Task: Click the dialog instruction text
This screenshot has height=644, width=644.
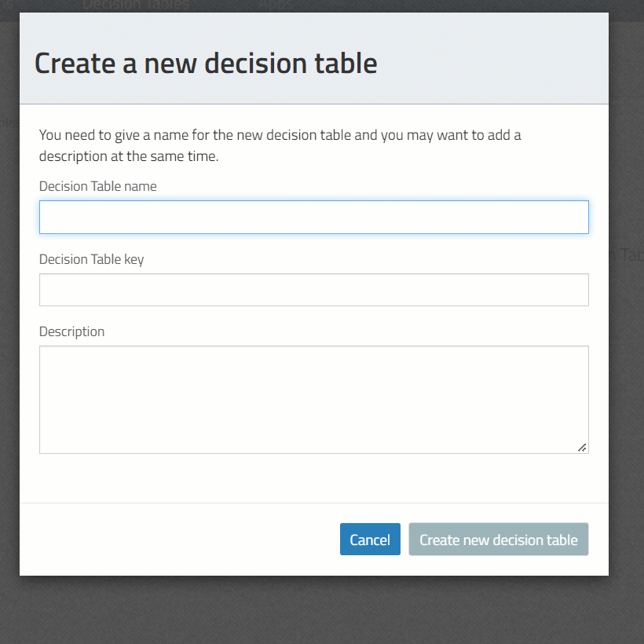Action: (280, 145)
